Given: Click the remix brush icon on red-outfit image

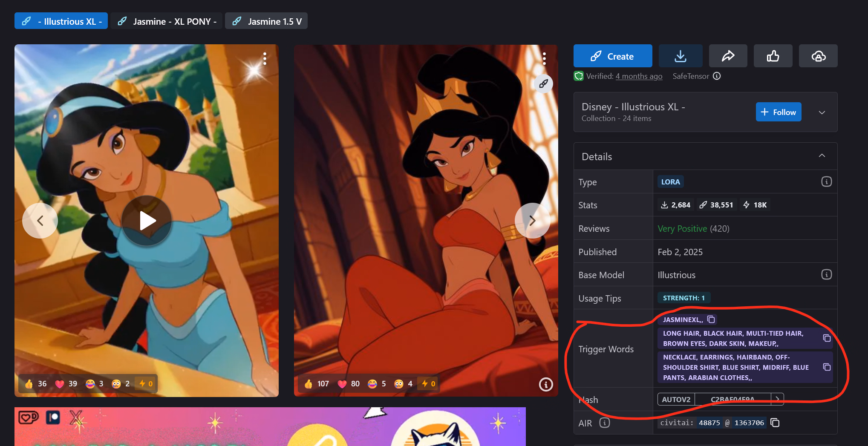Looking at the screenshot, I should coord(543,83).
